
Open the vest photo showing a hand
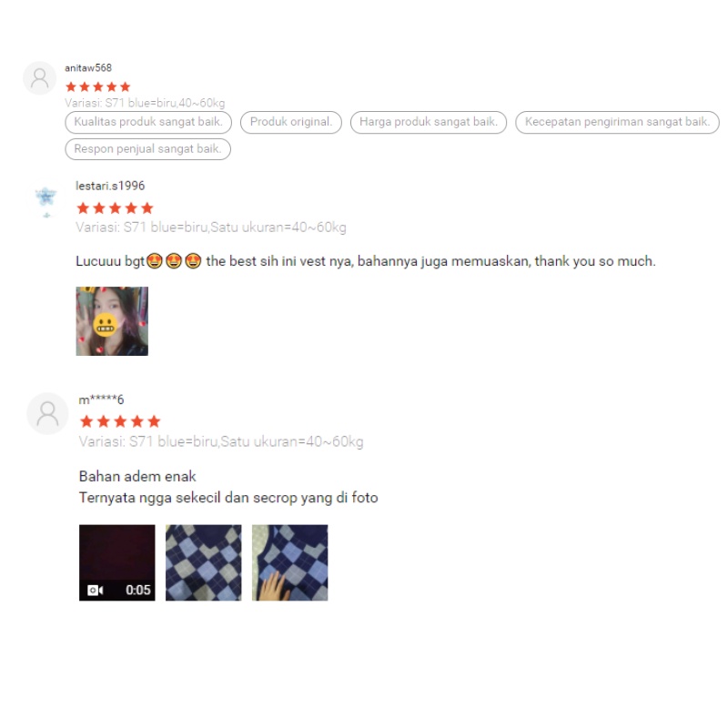(289, 562)
